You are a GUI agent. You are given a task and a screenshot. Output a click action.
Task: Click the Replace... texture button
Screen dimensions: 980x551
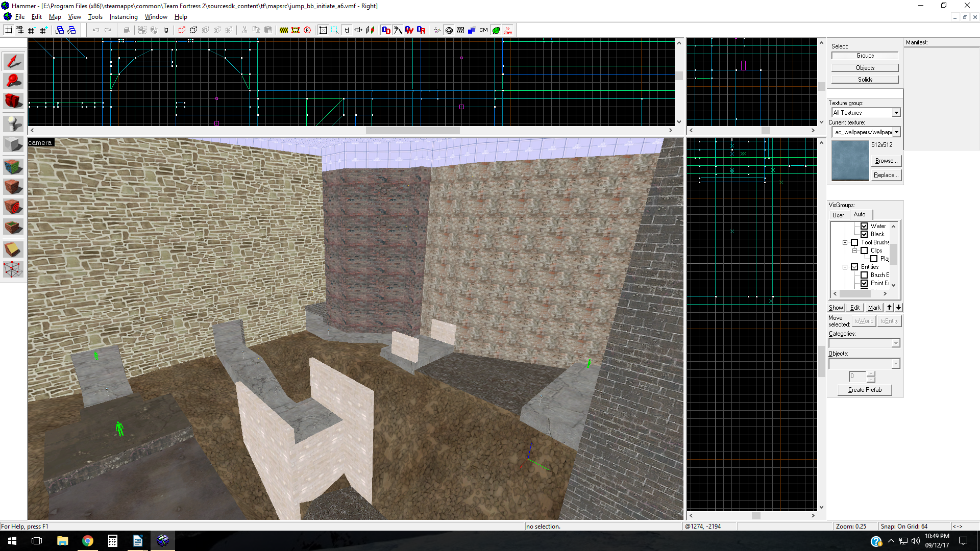point(886,175)
